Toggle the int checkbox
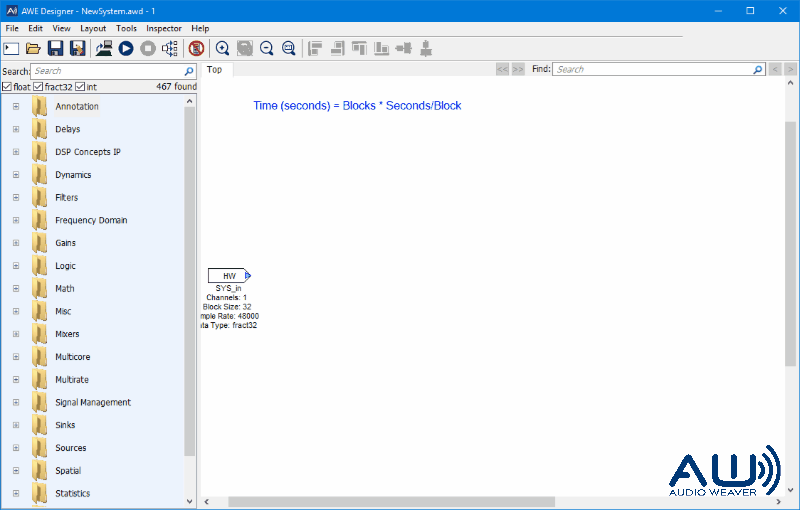This screenshot has height=510, width=800. [x=80, y=87]
